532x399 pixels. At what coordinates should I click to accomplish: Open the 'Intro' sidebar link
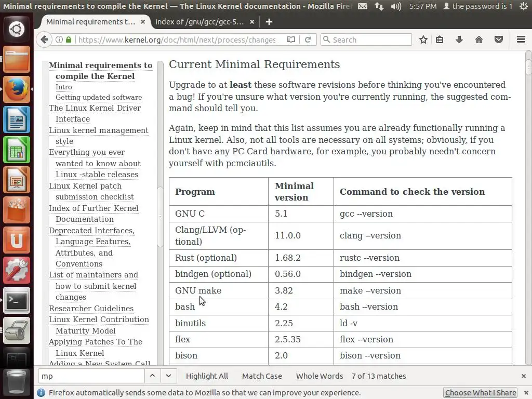[64, 87]
